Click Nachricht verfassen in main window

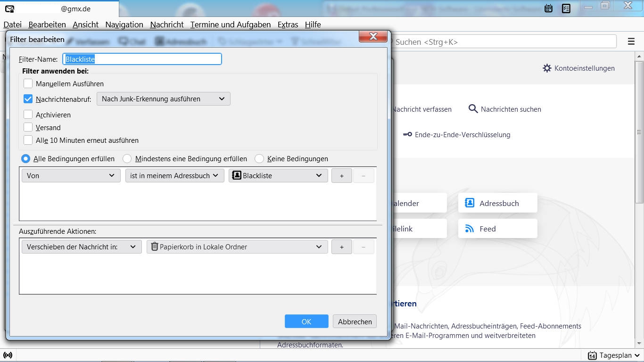click(421, 109)
